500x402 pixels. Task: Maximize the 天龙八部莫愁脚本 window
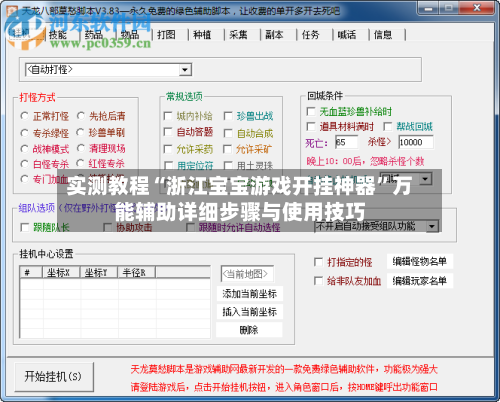450,8
